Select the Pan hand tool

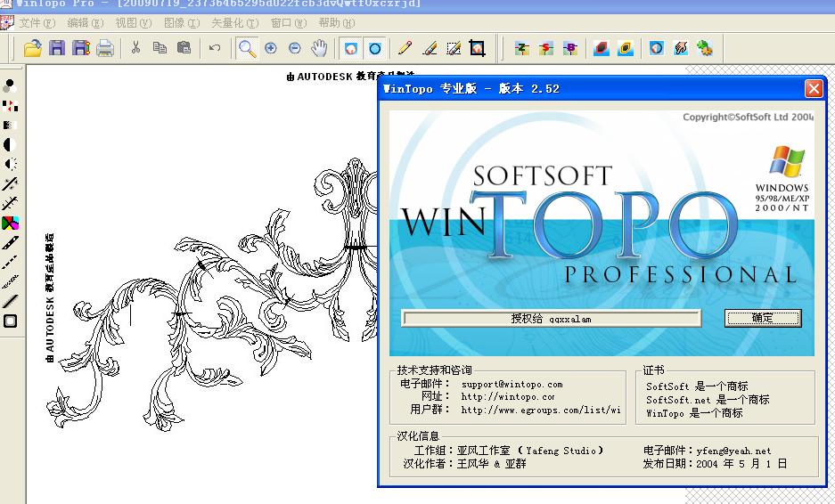319,48
